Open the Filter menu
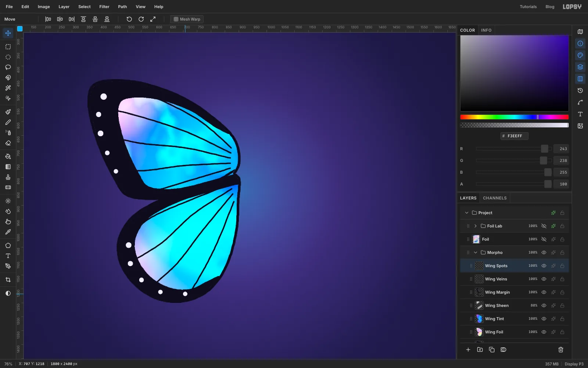The width and height of the screenshot is (588, 368). point(104,7)
